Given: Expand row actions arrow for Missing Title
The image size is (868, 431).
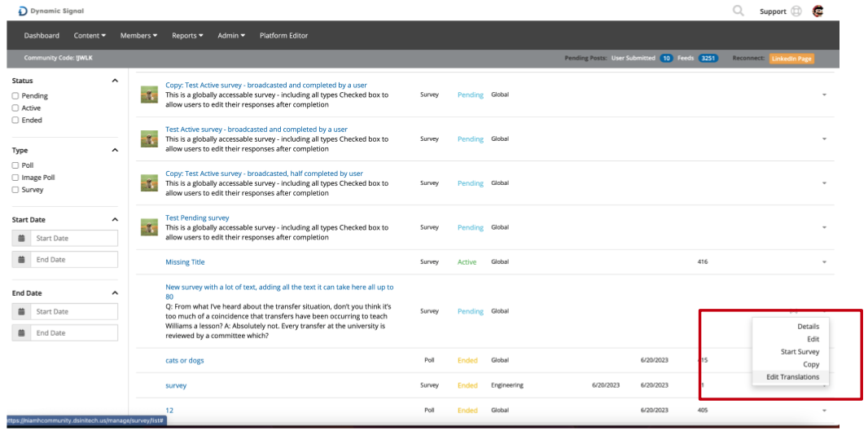Looking at the screenshot, I should click(824, 262).
